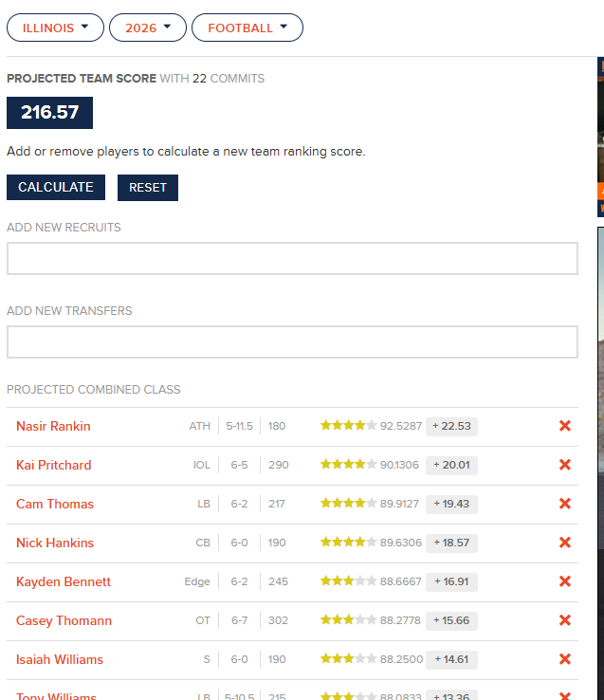Delete Cam Thomas from the class

point(565,504)
